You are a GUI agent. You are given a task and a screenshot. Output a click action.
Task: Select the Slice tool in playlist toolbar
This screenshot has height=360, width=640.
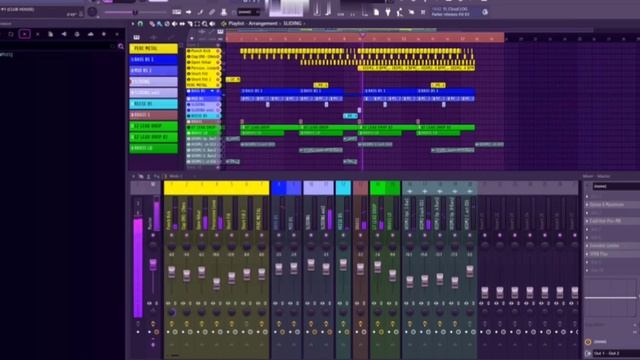[x=190, y=24]
